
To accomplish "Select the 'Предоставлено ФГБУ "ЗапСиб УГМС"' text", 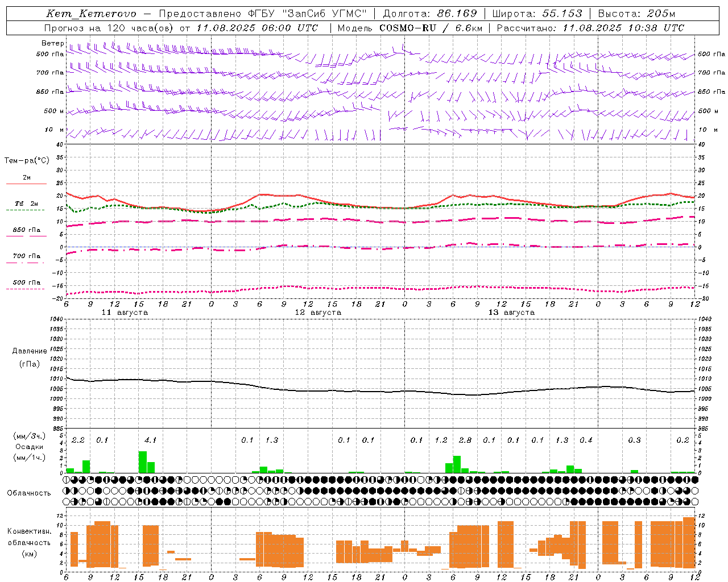I will pyautogui.click(x=263, y=14).
